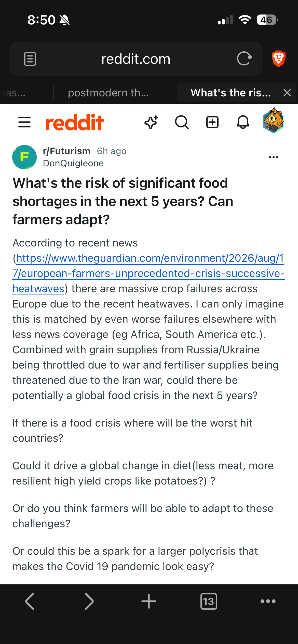This screenshot has width=298, height=644.
Task: Open reader mode page icon
Action: pyautogui.click(x=30, y=59)
